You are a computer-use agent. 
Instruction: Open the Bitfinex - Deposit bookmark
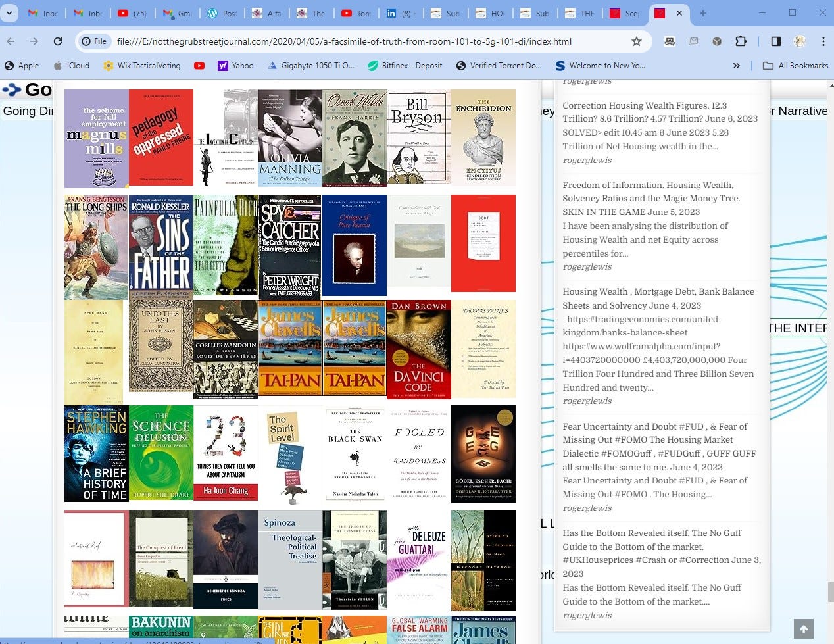coord(405,66)
